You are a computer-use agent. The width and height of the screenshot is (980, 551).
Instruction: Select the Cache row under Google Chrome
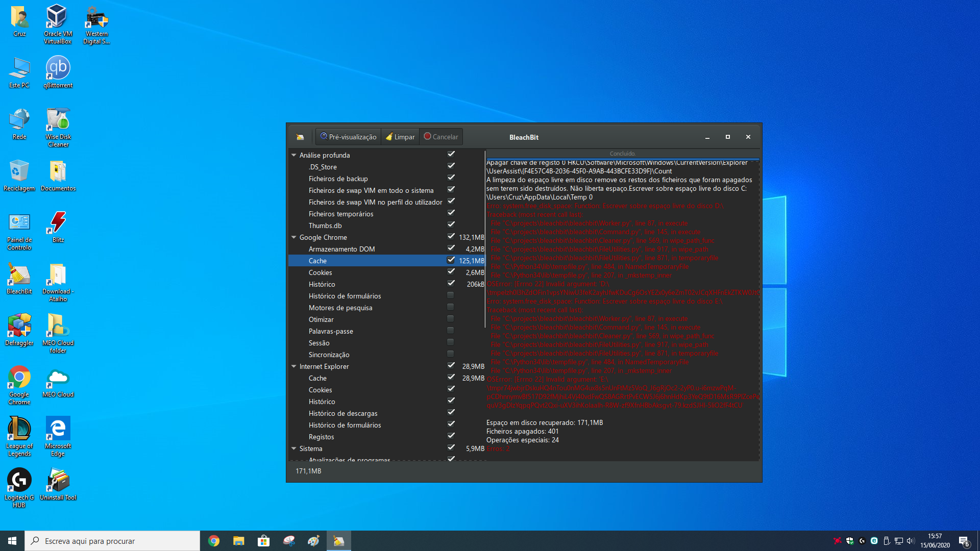click(386, 261)
